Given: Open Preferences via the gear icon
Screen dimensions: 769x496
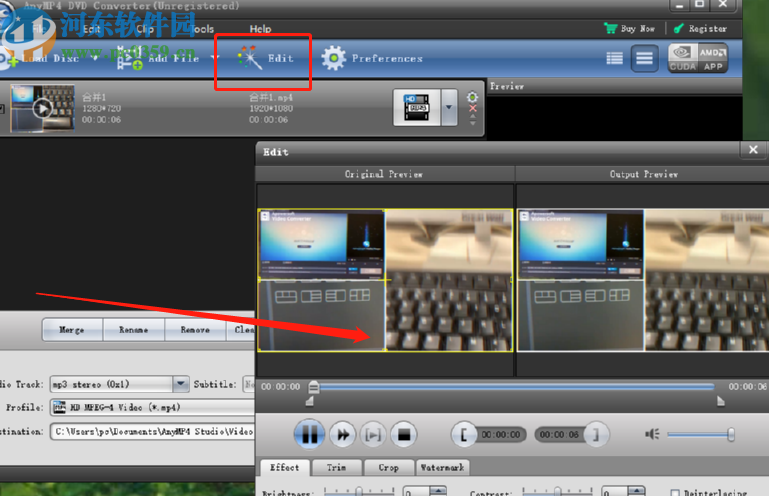Looking at the screenshot, I should click(333, 58).
